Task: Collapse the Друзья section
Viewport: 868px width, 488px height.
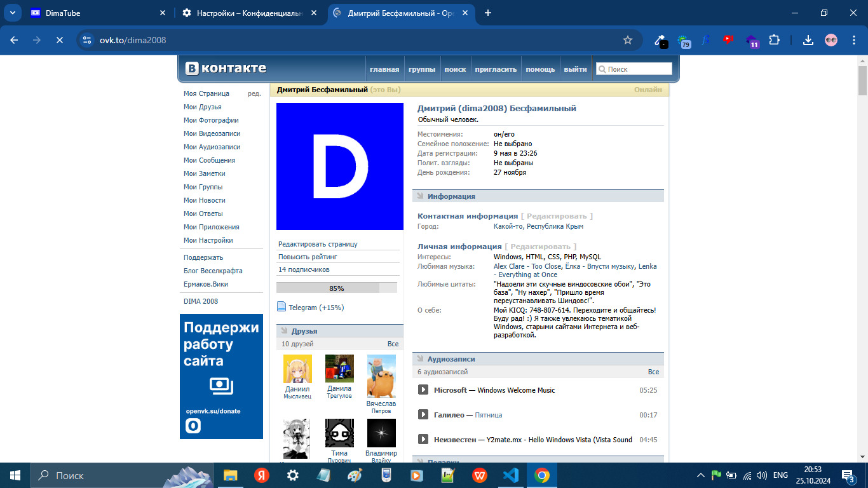Action: [x=284, y=331]
